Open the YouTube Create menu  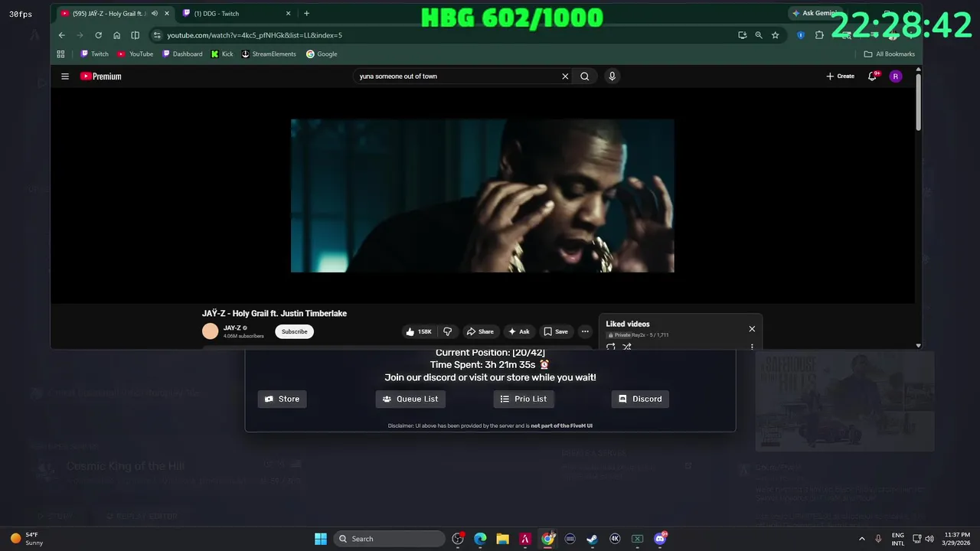(840, 77)
